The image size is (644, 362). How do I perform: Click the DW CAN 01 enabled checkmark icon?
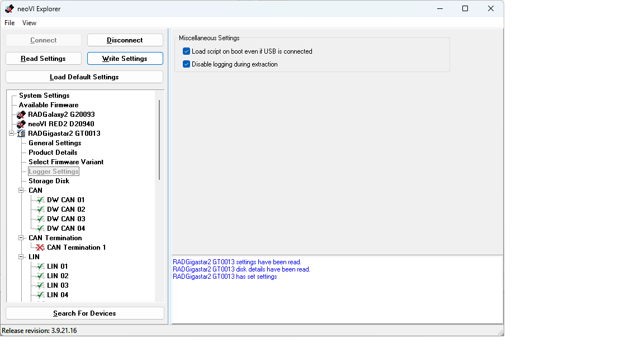click(x=40, y=200)
